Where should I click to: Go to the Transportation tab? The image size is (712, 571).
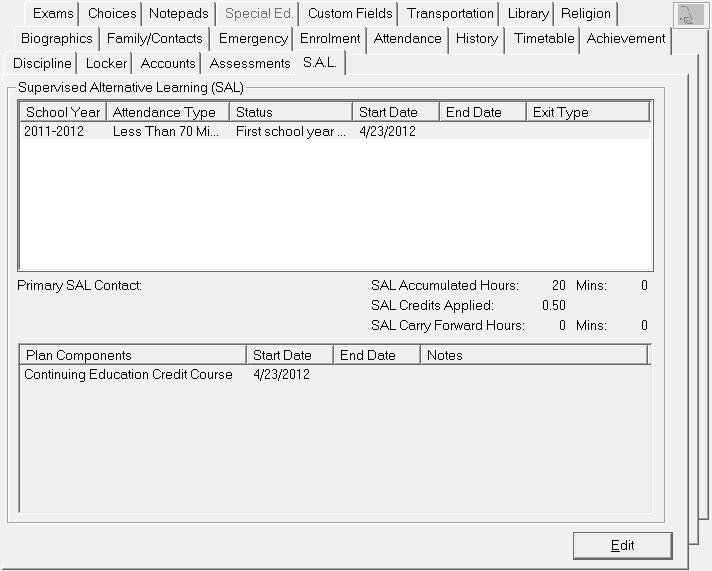(x=450, y=14)
